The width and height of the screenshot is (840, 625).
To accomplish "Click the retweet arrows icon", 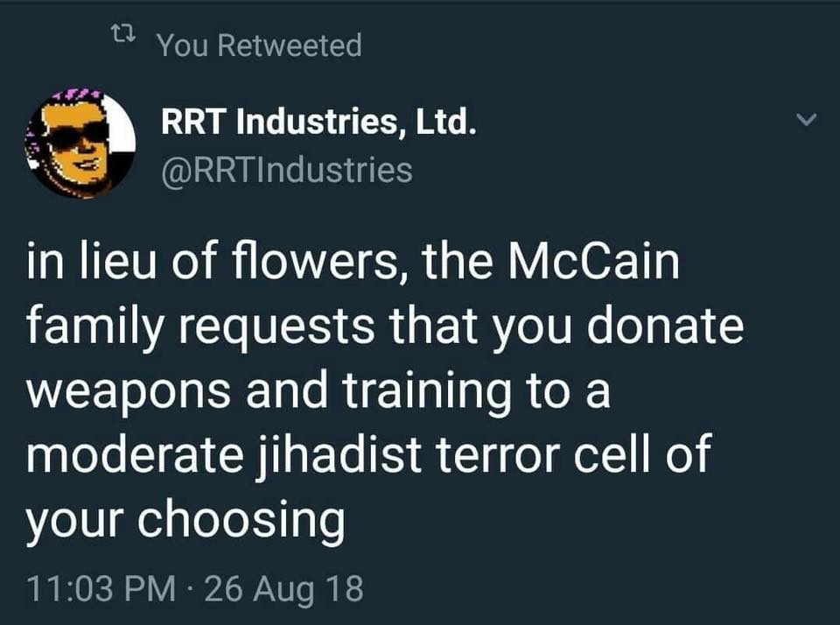I will click(123, 38).
